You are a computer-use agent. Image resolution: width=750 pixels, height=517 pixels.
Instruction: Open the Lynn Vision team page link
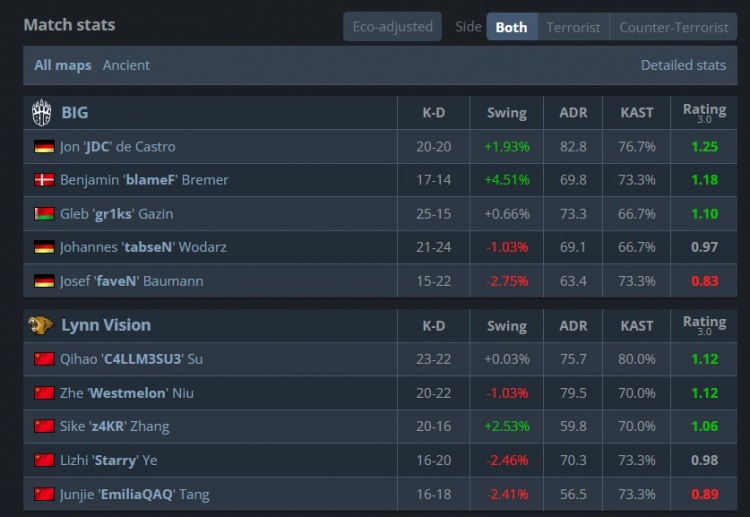(106, 325)
